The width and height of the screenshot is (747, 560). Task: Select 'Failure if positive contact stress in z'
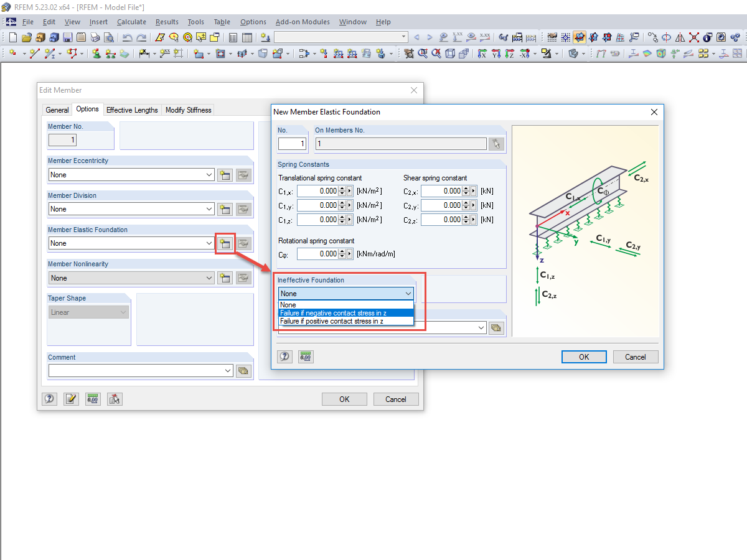(x=346, y=321)
